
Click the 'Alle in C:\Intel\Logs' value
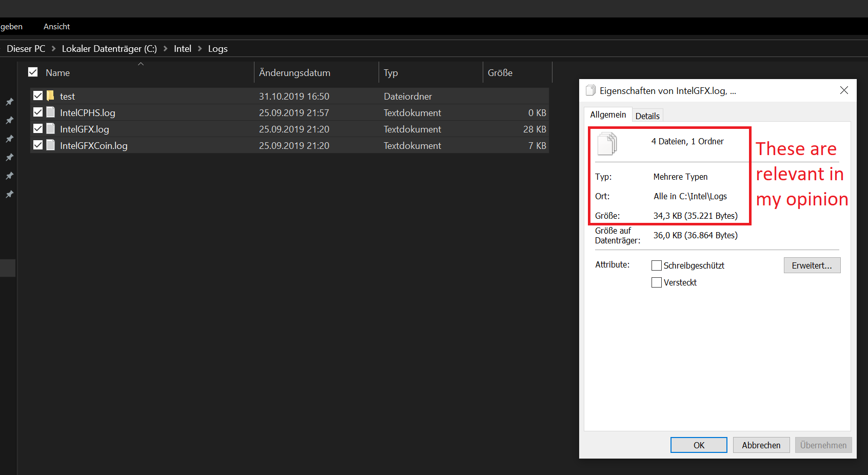(690, 196)
